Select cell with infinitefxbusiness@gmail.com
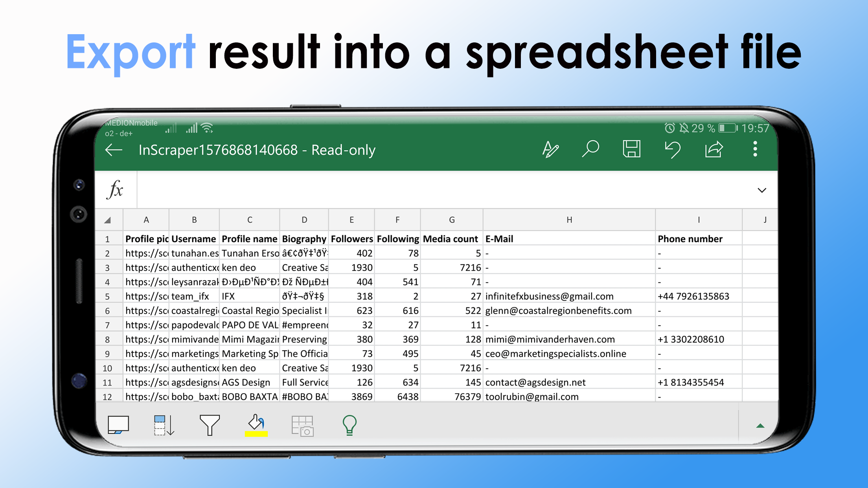Image resolution: width=868 pixels, height=488 pixels. click(x=569, y=296)
